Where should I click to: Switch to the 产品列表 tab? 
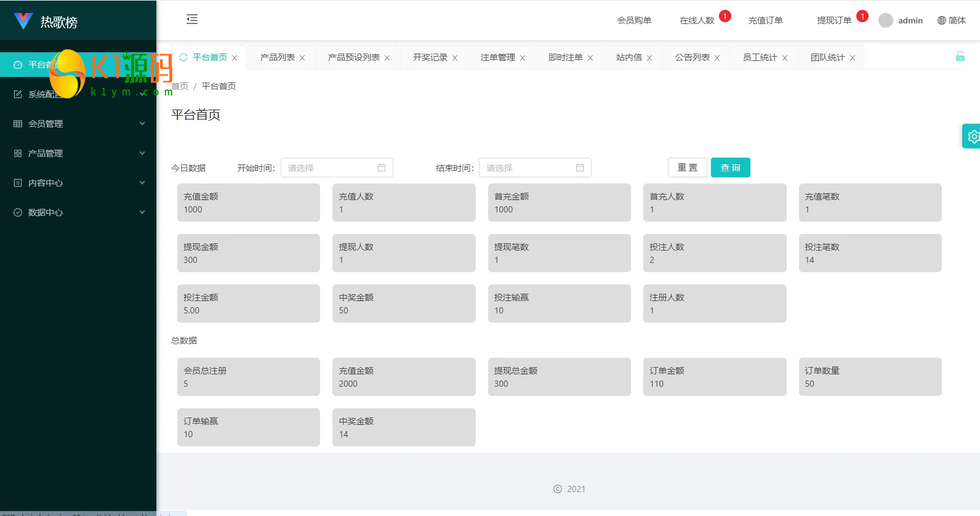click(277, 57)
